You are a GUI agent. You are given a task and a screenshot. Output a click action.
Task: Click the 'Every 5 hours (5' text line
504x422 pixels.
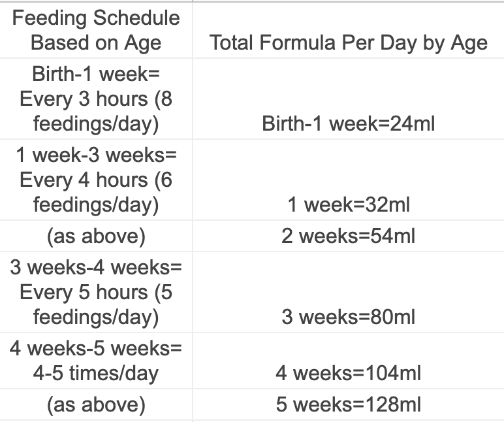pos(96,292)
